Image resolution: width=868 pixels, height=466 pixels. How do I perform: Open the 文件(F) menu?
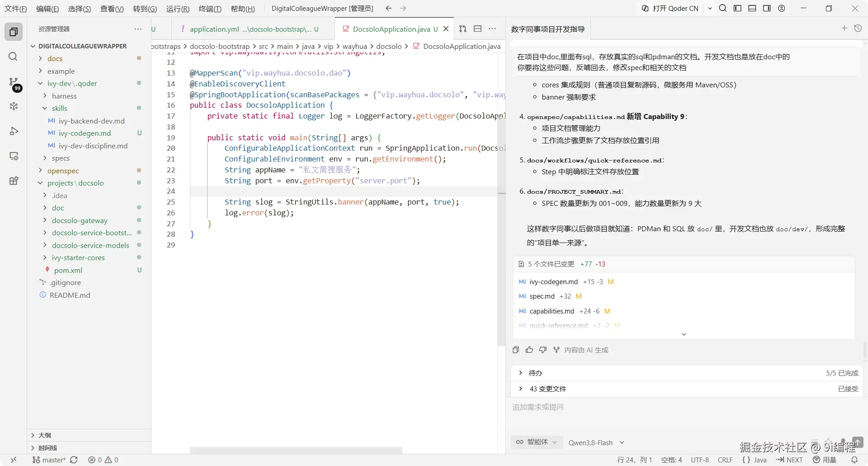[x=16, y=9]
